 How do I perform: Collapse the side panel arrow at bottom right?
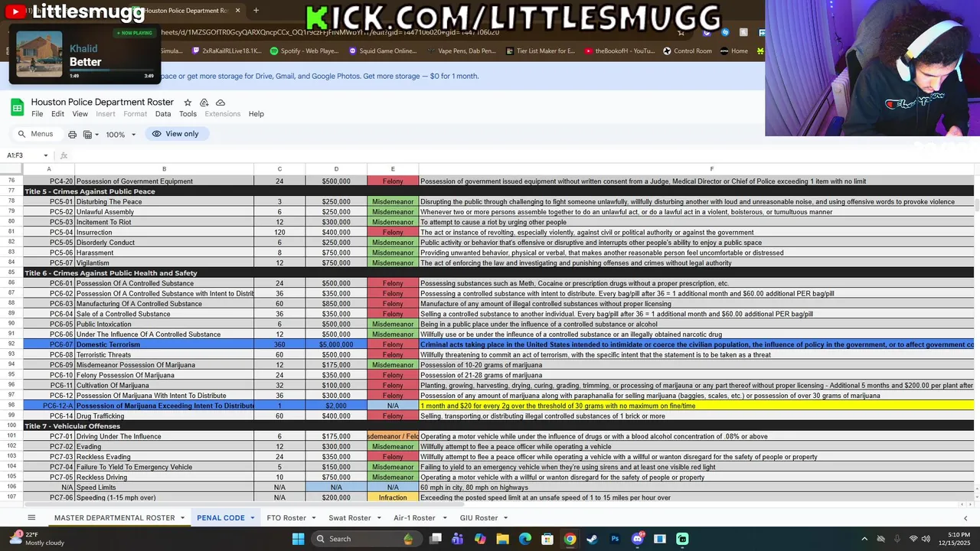[x=965, y=518]
